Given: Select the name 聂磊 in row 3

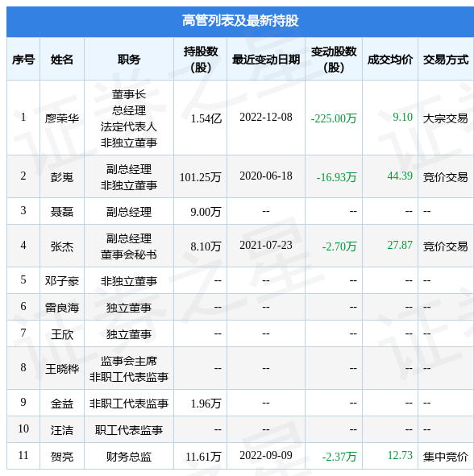Looking at the screenshot, I should (62, 212).
